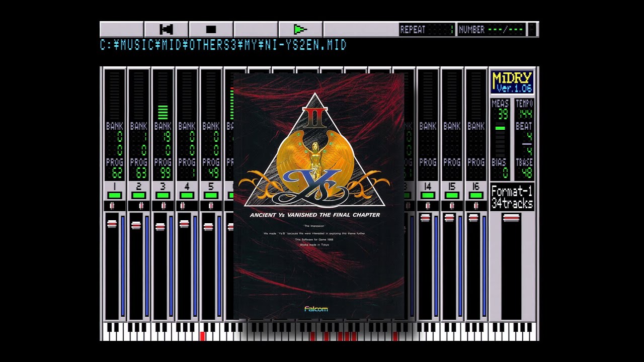Click channel 14 volume fader handle
644x362 pixels.
[425, 218]
